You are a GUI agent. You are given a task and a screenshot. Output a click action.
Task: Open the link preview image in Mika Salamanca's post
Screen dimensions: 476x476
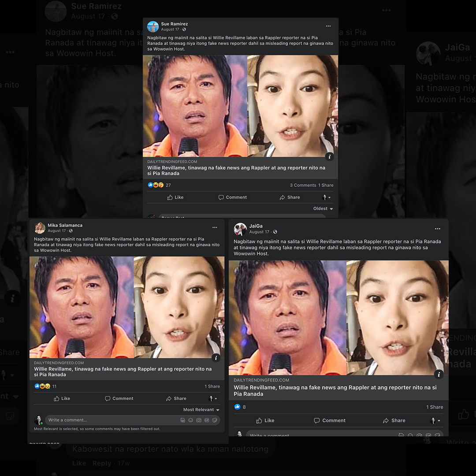pyautogui.click(x=127, y=307)
